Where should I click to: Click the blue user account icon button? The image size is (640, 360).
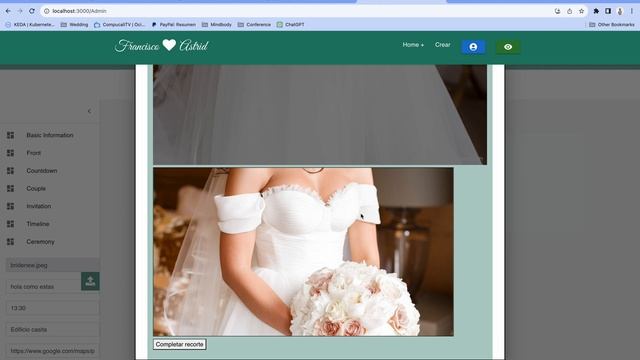(473, 47)
